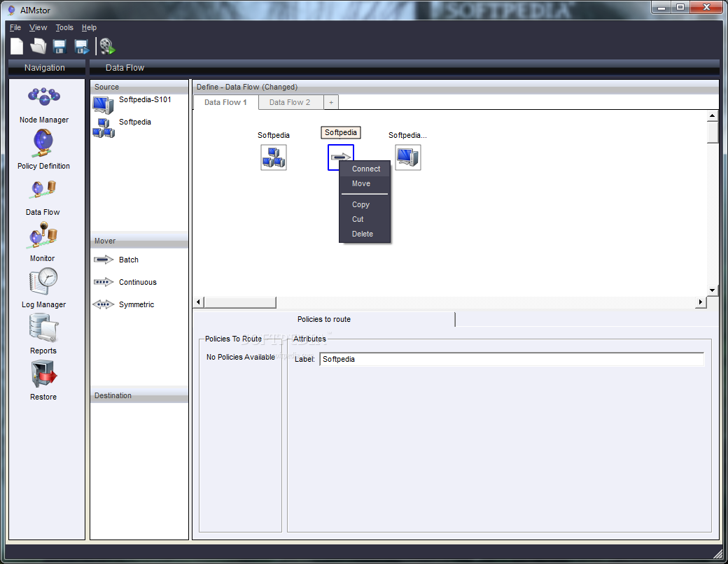Add a new data flow tab with plus
The width and height of the screenshot is (728, 564).
[x=331, y=102]
